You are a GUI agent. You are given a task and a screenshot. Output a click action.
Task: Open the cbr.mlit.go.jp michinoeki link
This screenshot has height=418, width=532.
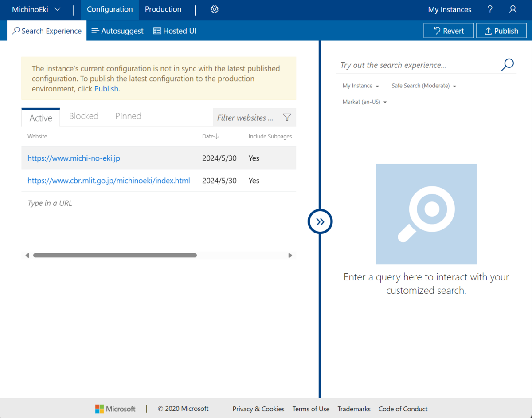[x=109, y=181]
